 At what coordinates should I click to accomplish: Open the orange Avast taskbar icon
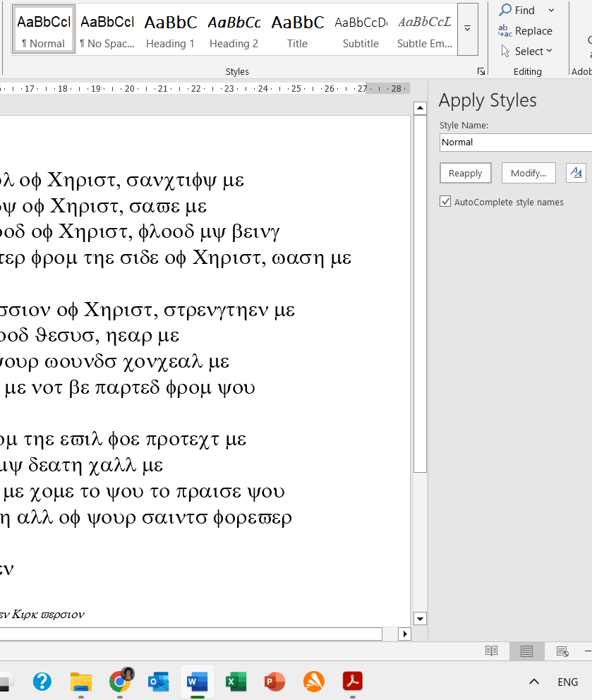(313, 682)
